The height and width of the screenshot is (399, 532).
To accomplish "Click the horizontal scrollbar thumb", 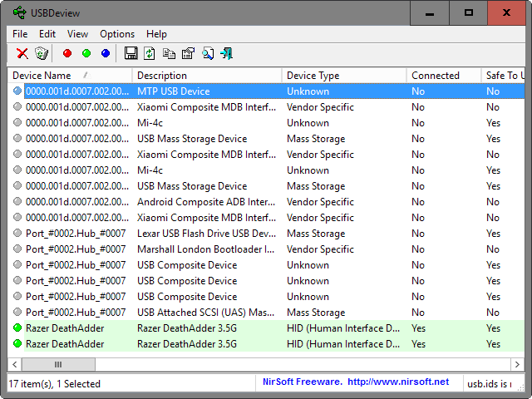I will click(x=58, y=364).
